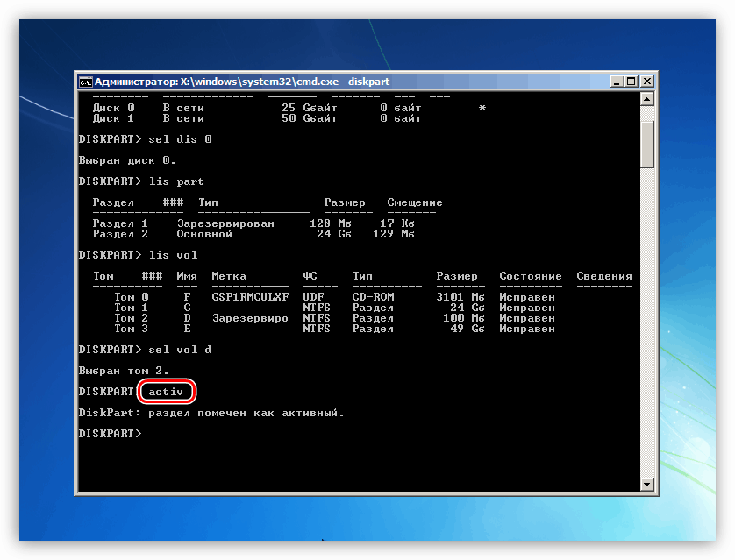Image resolution: width=735 pixels, height=560 pixels.
Task: Minimize the diskpart command window
Action: pos(617,82)
